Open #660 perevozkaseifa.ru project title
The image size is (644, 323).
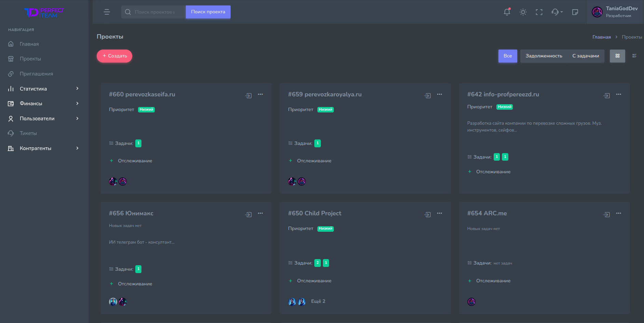(x=142, y=94)
